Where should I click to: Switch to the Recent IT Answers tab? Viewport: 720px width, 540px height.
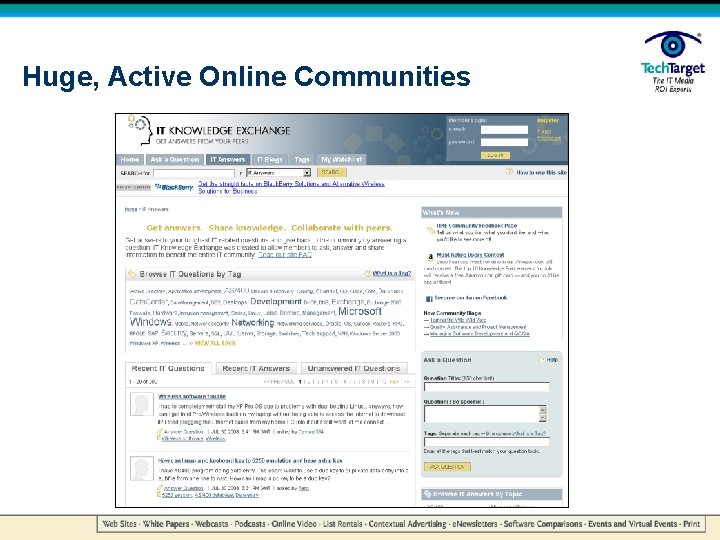pos(256,368)
